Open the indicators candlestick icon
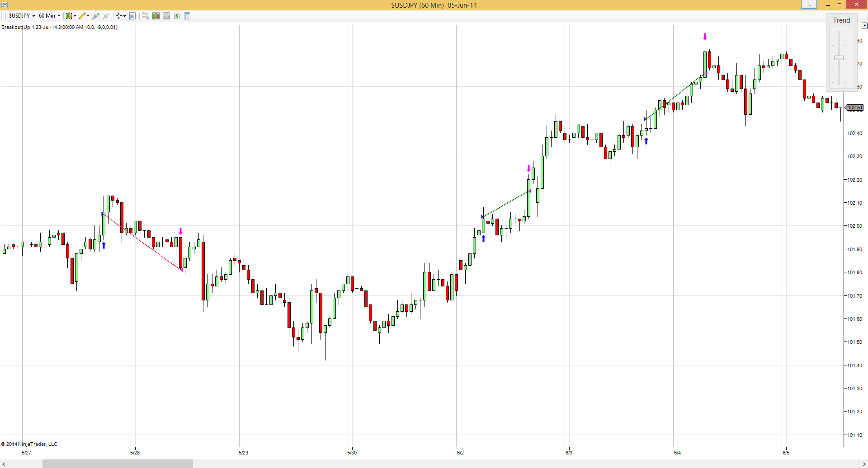868x468 pixels. pos(156,16)
